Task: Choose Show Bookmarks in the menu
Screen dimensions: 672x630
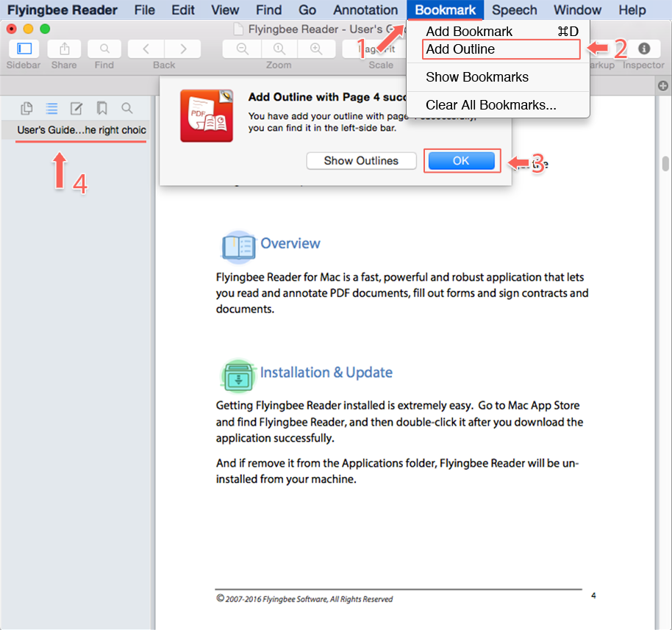Action: pos(498,77)
